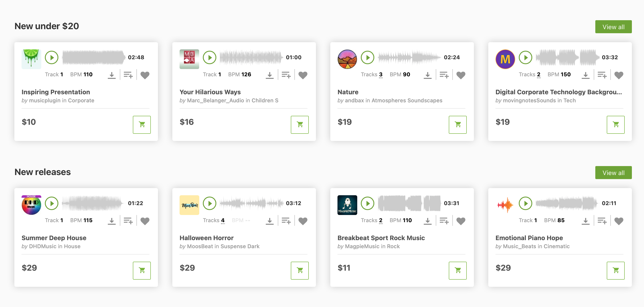The height and width of the screenshot is (307, 644).
Task: Open the MagpieMusic author thumbnail
Action: 347,205
